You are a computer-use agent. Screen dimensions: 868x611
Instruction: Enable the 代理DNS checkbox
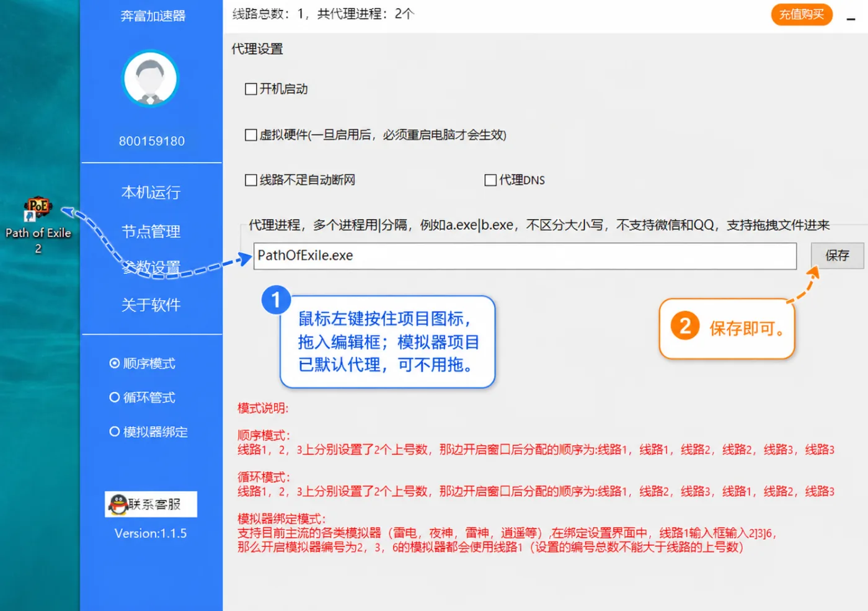490,181
